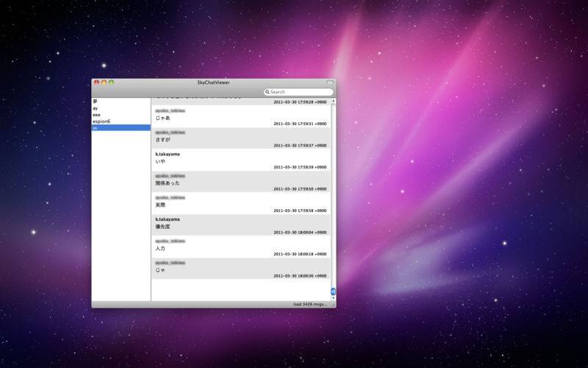Minimize the window with the yellow button
Image resolution: width=588 pixels, height=368 pixels.
click(x=104, y=82)
